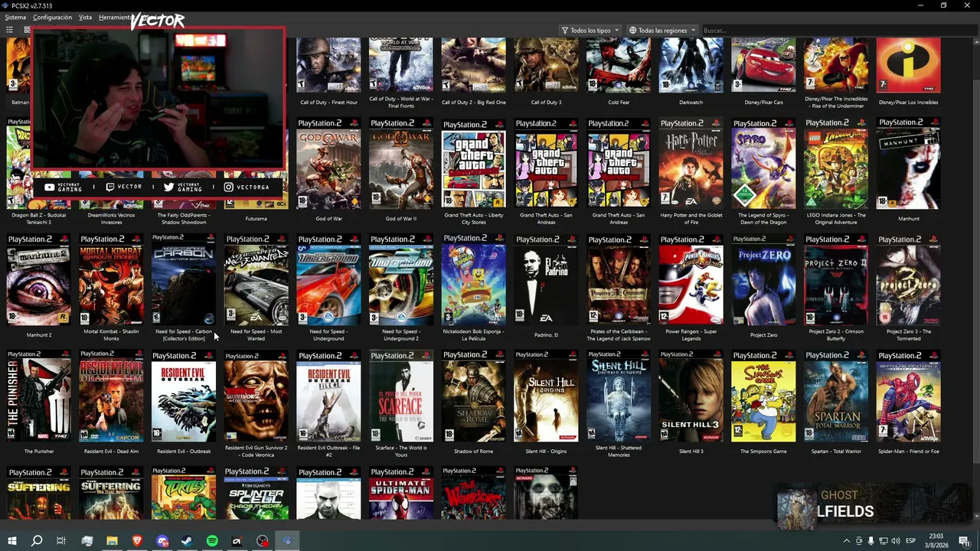Select Spartan Total Warrior cover
The image size is (980, 551).
coord(836,396)
